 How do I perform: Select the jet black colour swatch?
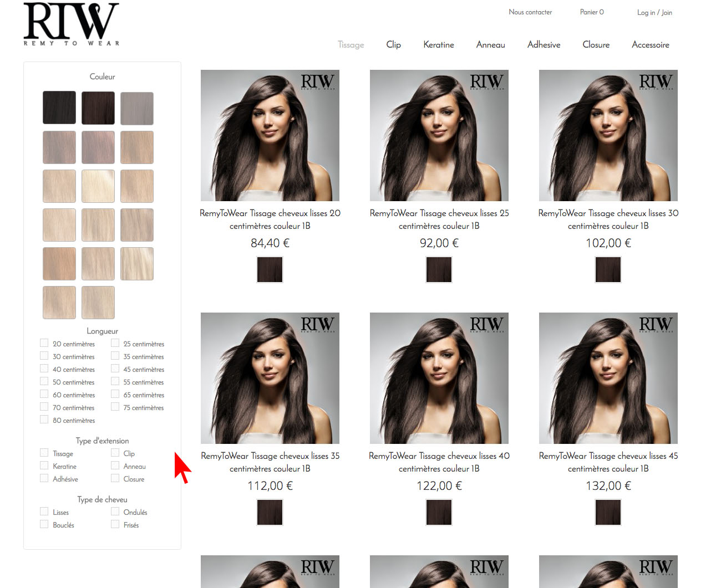59,108
